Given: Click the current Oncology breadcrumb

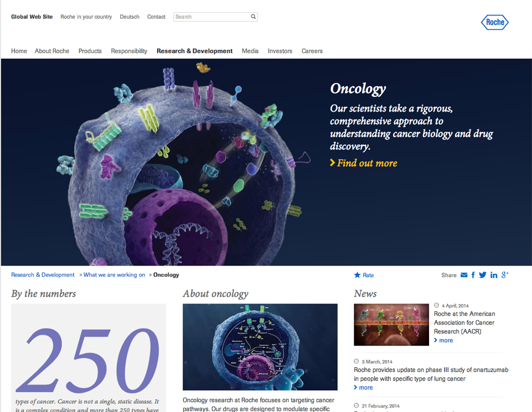Looking at the screenshot, I should (x=166, y=275).
